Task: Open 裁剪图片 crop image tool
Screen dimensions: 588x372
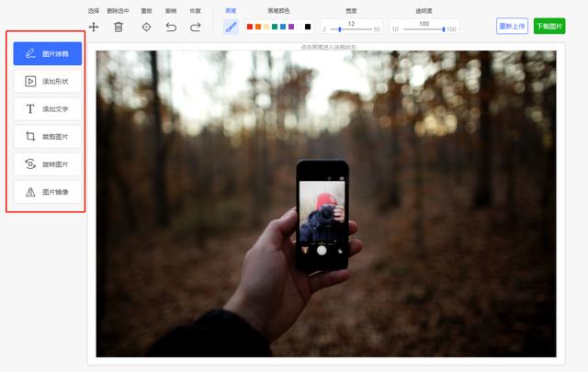Action: (48, 137)
